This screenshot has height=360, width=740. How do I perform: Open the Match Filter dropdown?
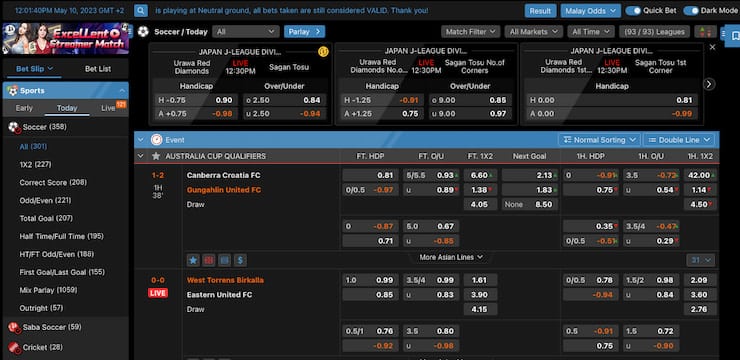[471, 32]
